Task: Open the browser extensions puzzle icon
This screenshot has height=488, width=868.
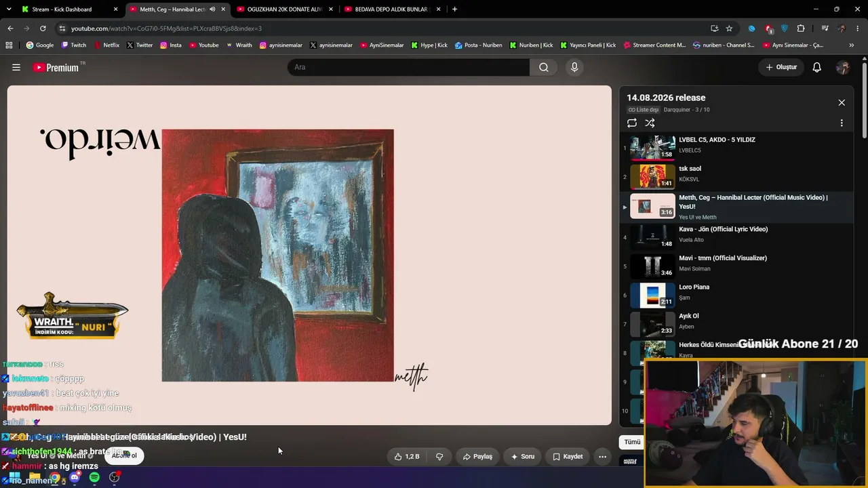Action: [801, 28]
